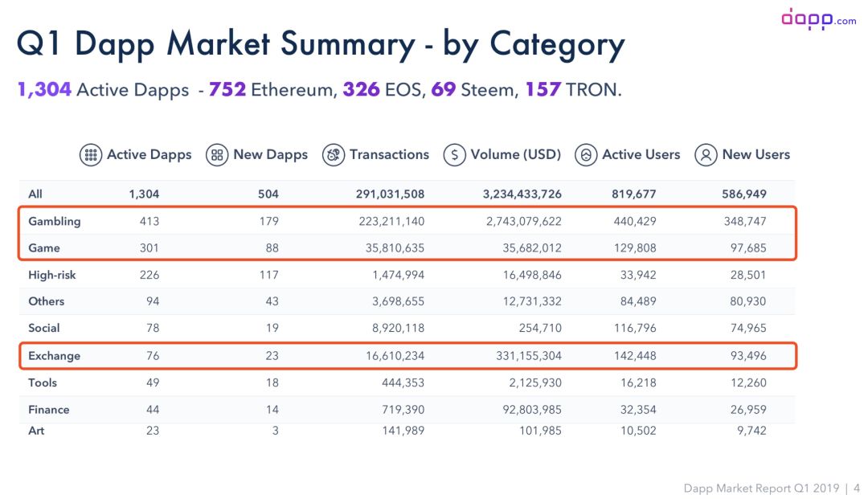Image resolution: width=868 pixels, height=499 pixels.
Task: Click Social active users 116,796
Action: tap(635, 328)
